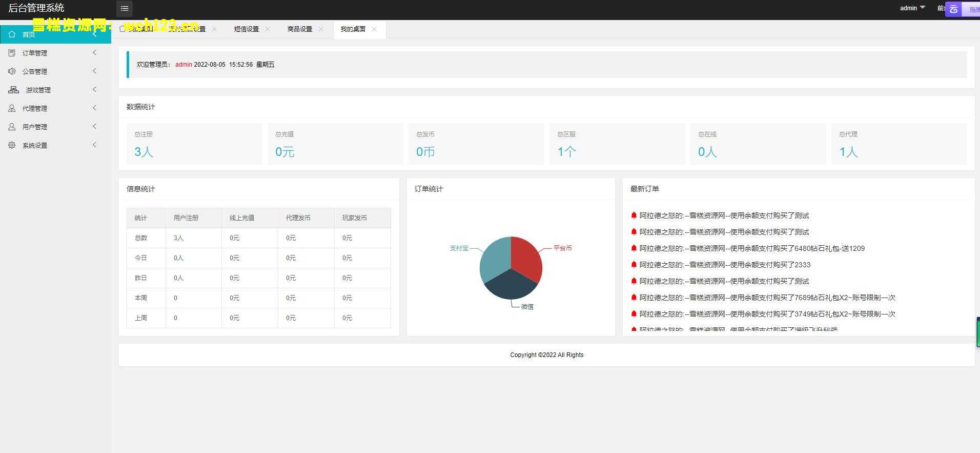Viewport: 980px width, 453px height.
Task: Switch to the 支付接口设置 tab
Action: click(187, 29)
